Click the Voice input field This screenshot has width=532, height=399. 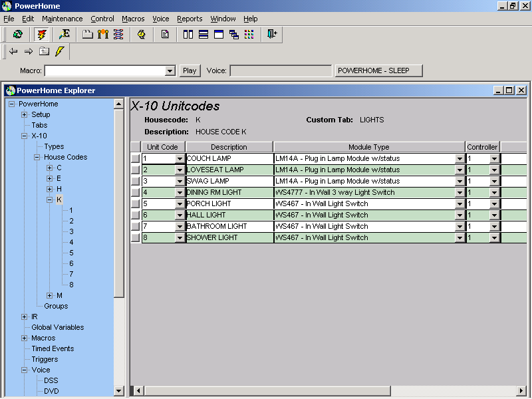(281, 71)
